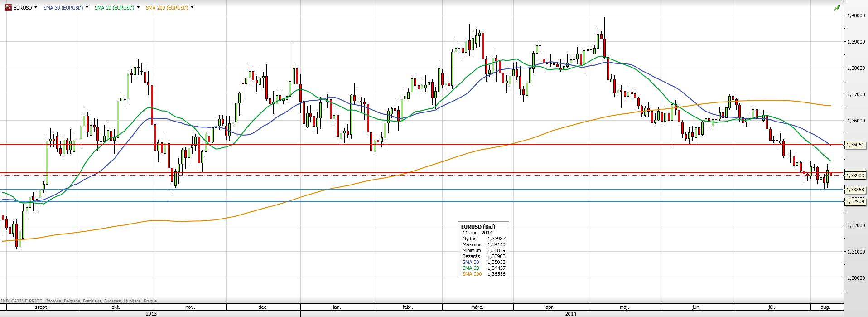Click the 2014 year label
The width and height of the screenshot is (868, 317).
click(571, 314)
